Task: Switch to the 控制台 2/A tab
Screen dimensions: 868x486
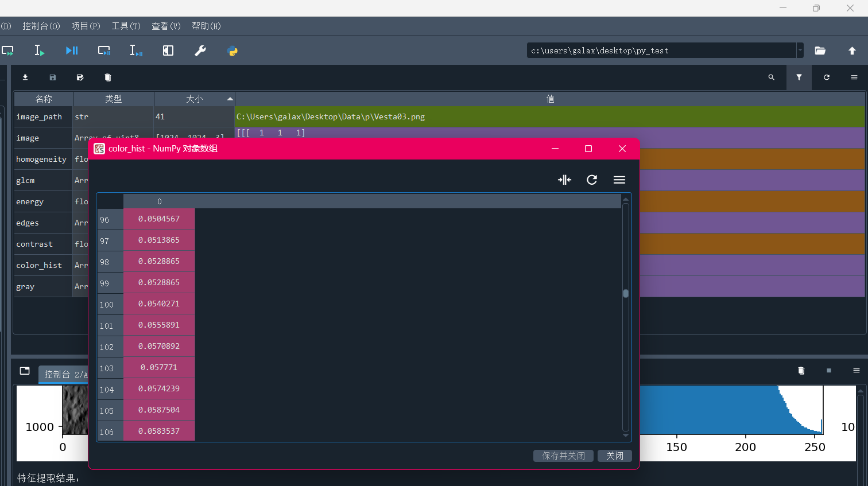Action: pyautogui.click(x=64, y=374)
